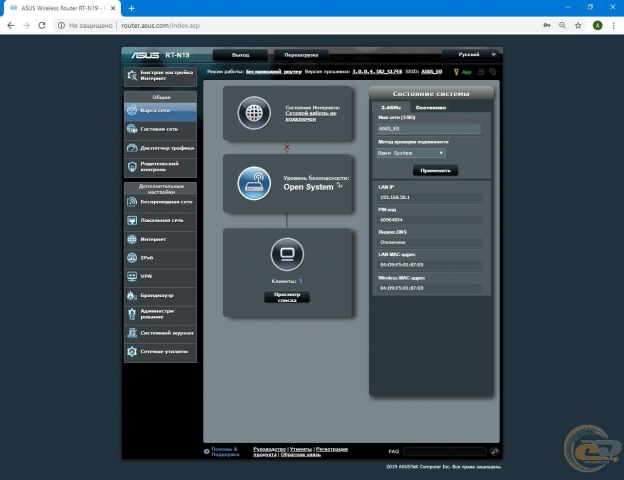Click the FAQ search field
The width and height of the screenshot is (624, 480).
[x=445, y=451]
